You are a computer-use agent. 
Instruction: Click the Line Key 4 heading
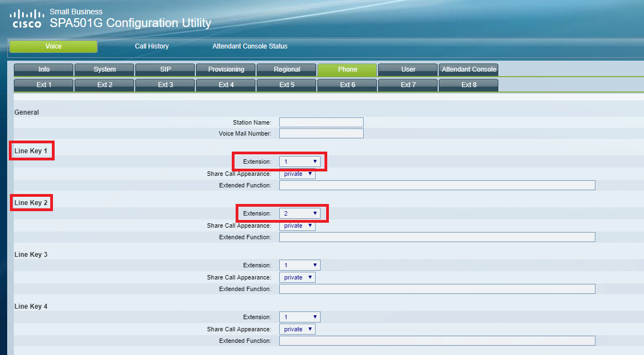click(x=31, y=306)
